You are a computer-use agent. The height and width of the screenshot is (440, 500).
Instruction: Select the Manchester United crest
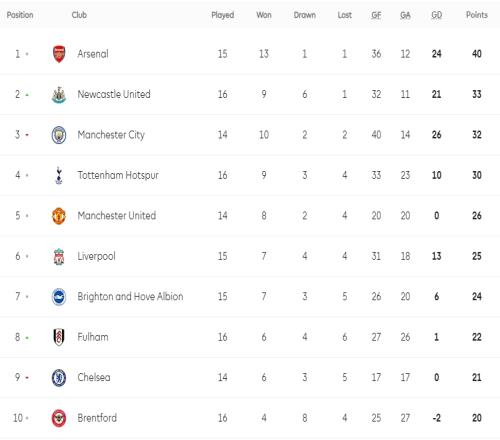click(59, 216)
